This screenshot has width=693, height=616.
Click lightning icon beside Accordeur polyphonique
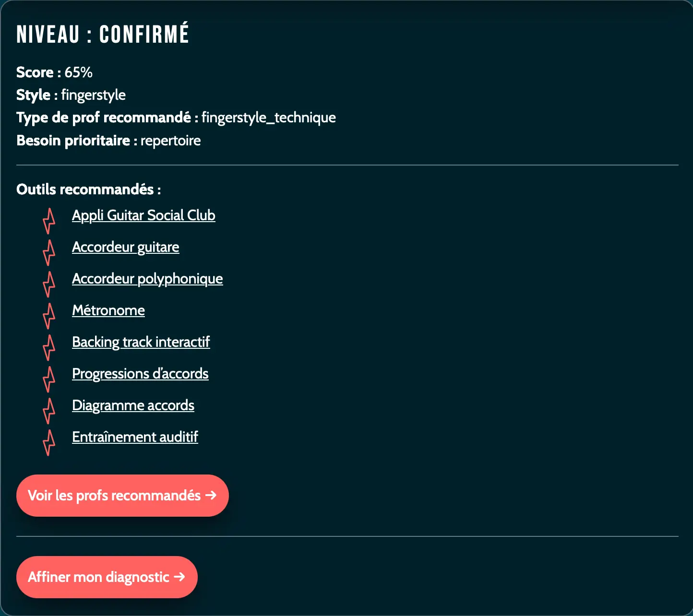[x=49, y=284]
